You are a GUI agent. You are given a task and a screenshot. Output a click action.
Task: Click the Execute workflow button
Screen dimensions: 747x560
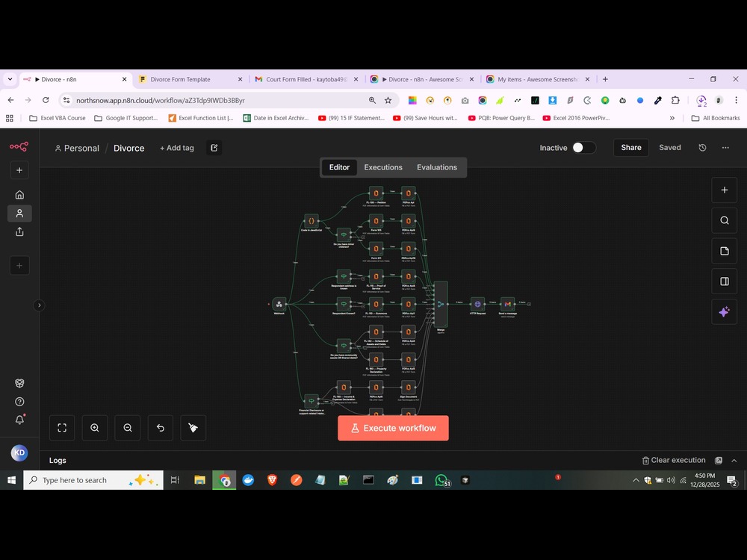tap(393, 428)
